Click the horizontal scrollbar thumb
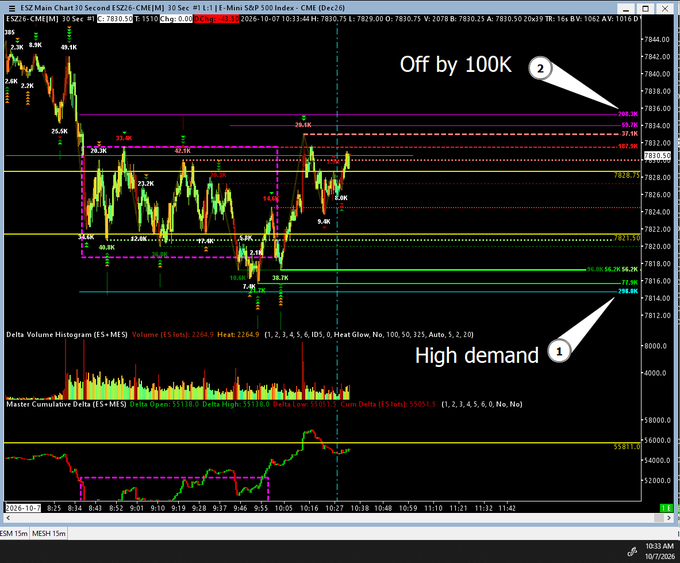The image size is (680, 563). [659, 518]
